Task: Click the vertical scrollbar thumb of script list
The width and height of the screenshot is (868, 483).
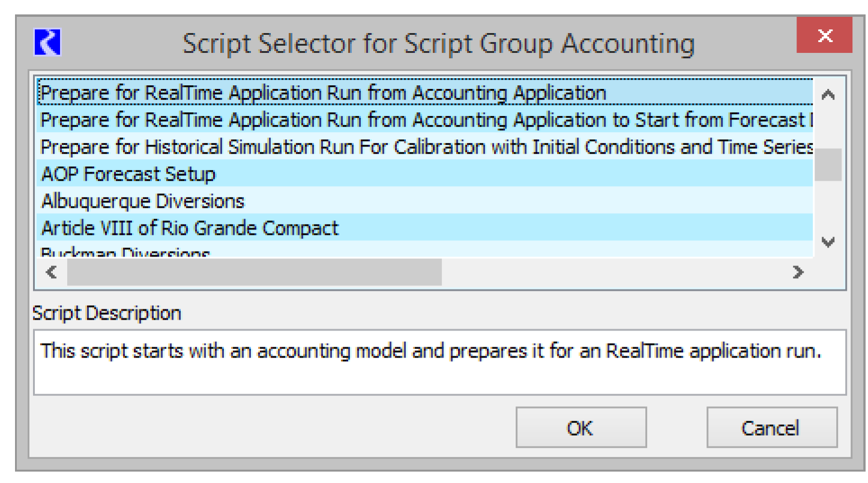Action: pyautogui.click(x=828, y=165)
